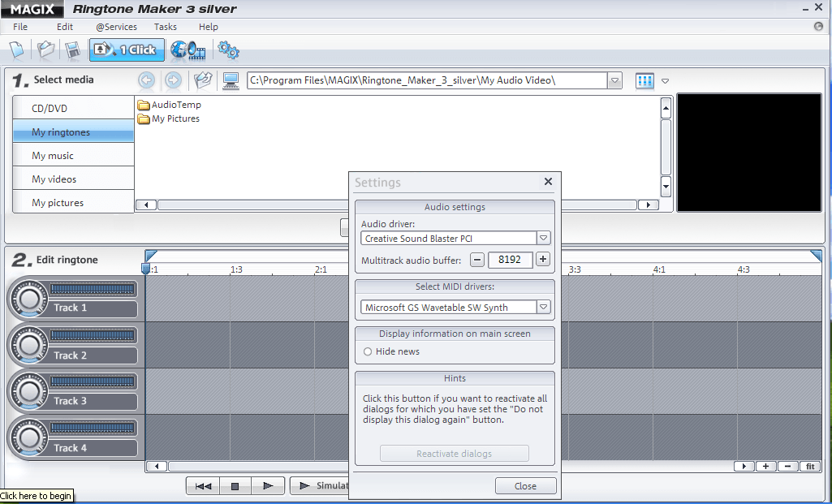Open the @Services menu
Viewport: 832px width, 504px height.
pyautogui.click(x=115, y=27)
